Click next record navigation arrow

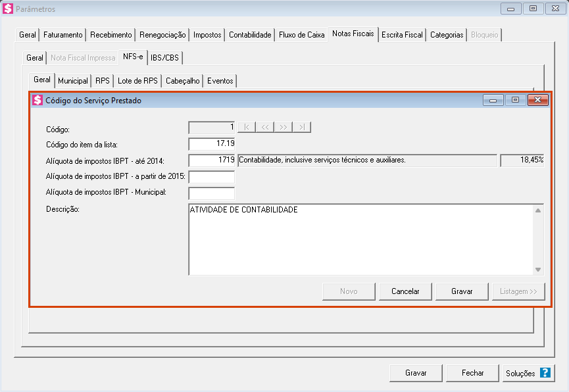284,128
